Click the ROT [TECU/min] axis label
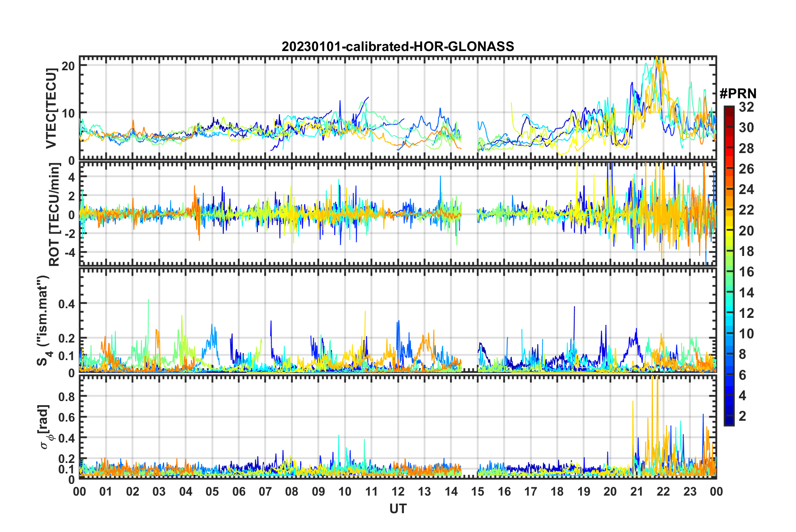This screenshot has height=532, width=796. [54, 215]
